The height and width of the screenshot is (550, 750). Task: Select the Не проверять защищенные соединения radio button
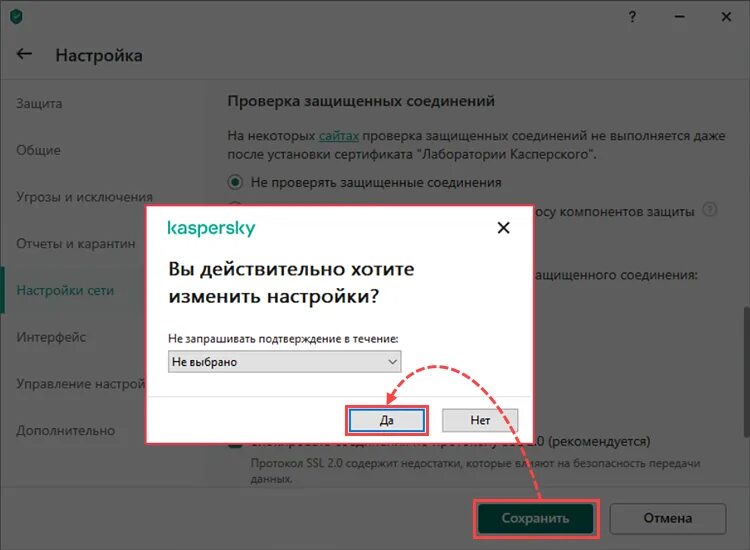235,182
